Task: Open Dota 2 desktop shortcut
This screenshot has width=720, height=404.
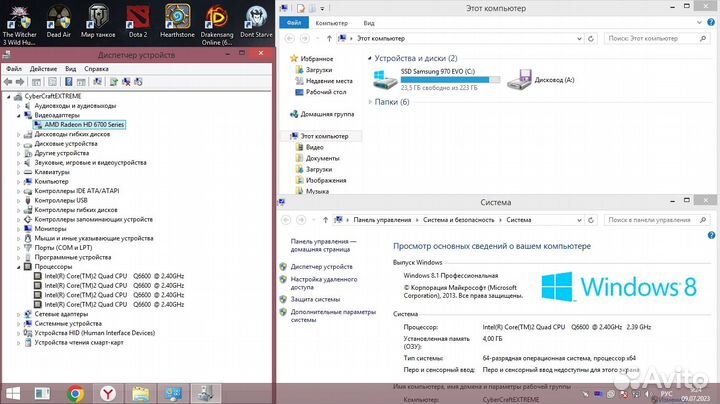Action: 138,22
